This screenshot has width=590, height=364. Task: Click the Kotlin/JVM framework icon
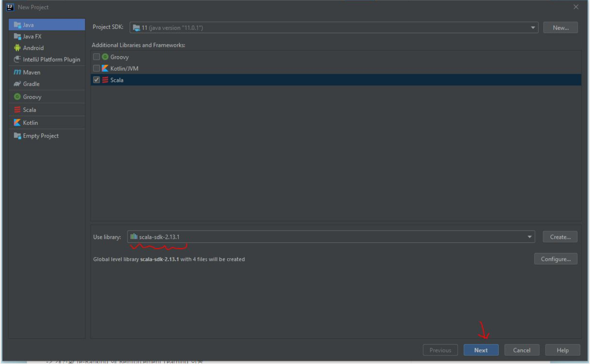[x=105, y=68]
